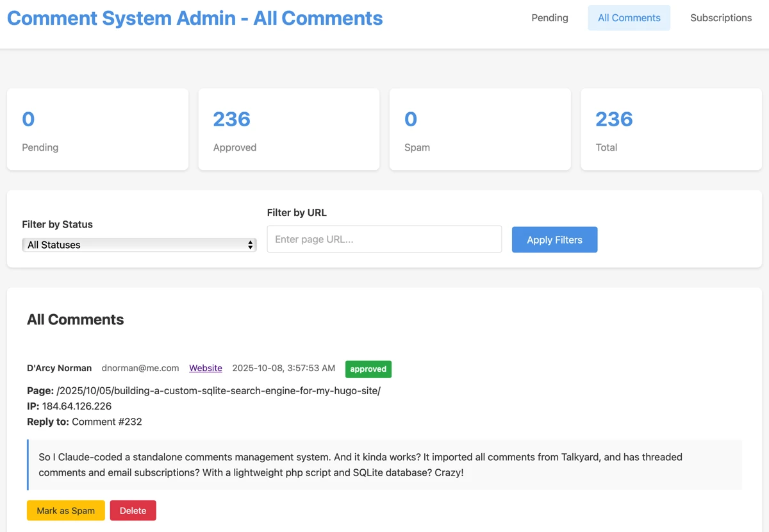Click the Claude-coded comment text block
The height and width of the screenshot is (532, 769).
[x=384, y=465]
